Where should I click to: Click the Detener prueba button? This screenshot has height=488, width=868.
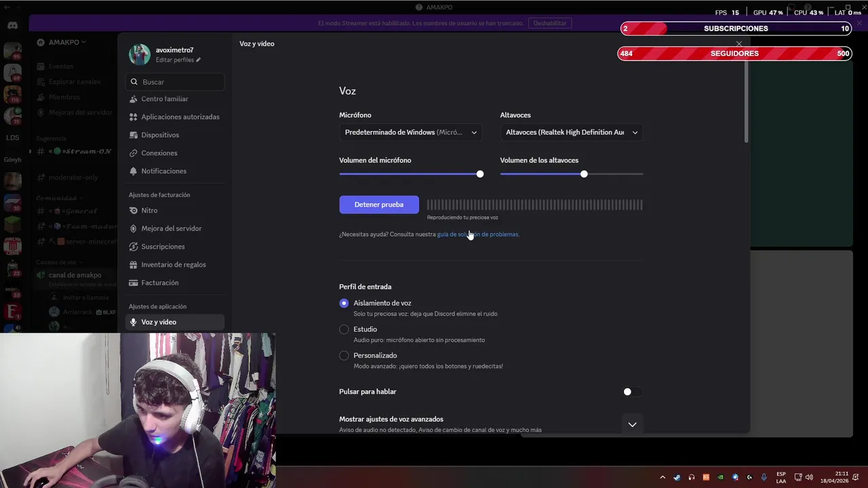point(379,205)
